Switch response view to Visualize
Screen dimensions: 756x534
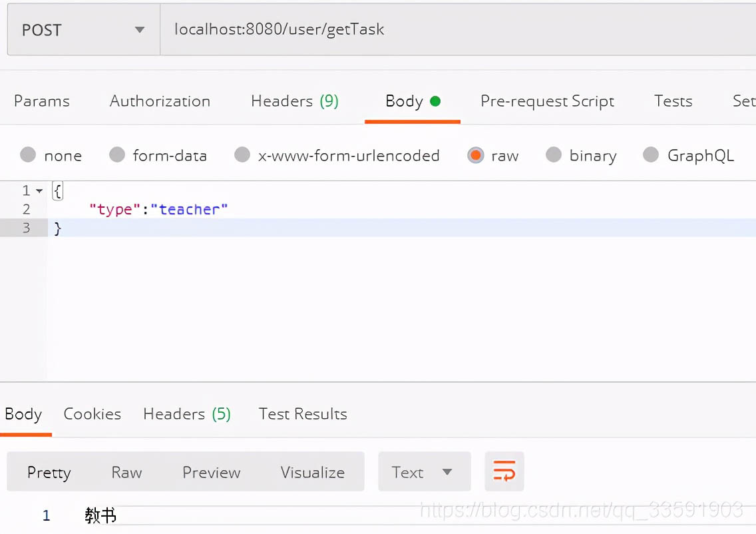coord(313,472)
